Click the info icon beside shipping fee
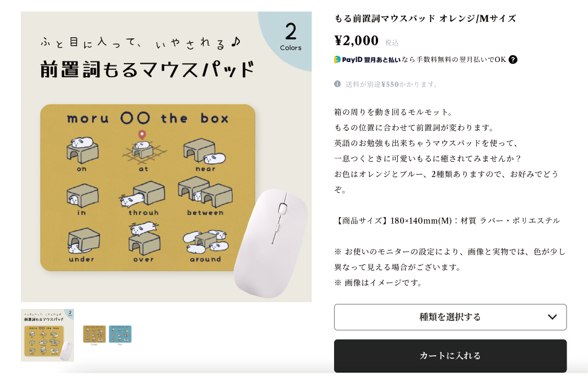The width and height of the screenshot is (588, 380). point(337,84)
